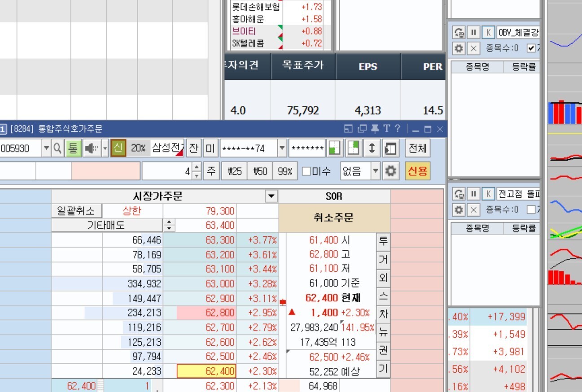Select the first green layout icon
The image size is (582, 392).
pyautogui.click(x=333, y=148)
